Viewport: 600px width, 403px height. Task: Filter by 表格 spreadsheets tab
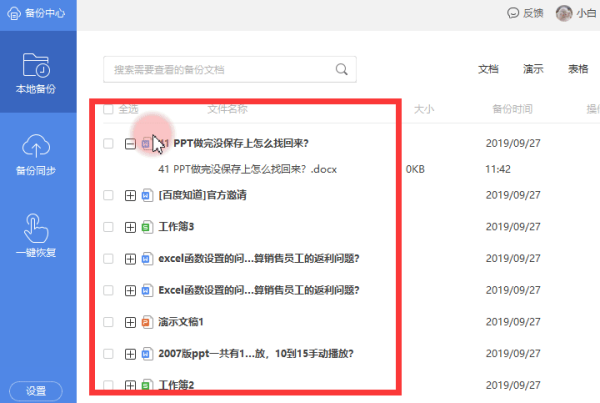[x=578, y=69]
